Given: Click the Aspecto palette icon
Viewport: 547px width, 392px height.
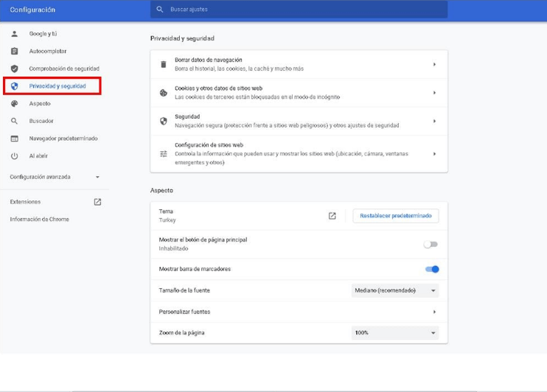Looking at the screenshot, I should [x=14, y=104].
